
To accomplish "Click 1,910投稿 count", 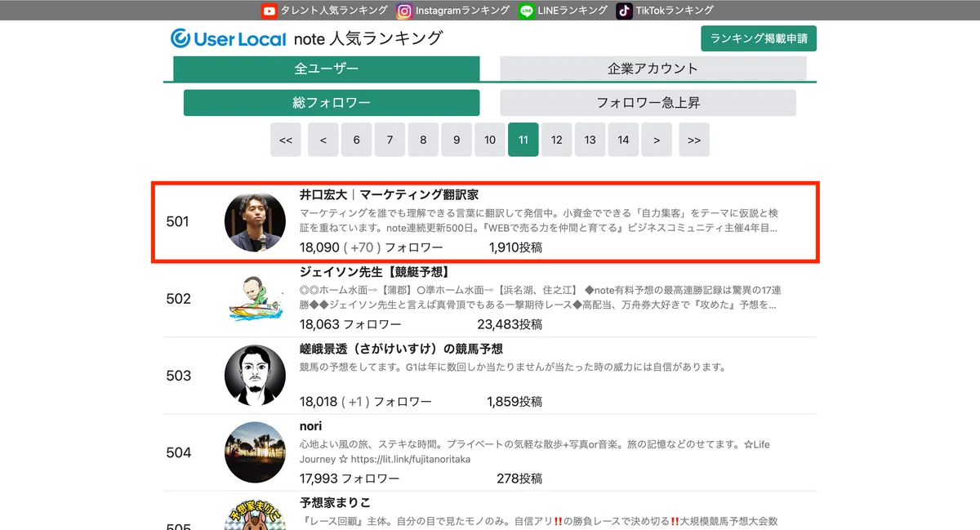I will tap(515, 247).
